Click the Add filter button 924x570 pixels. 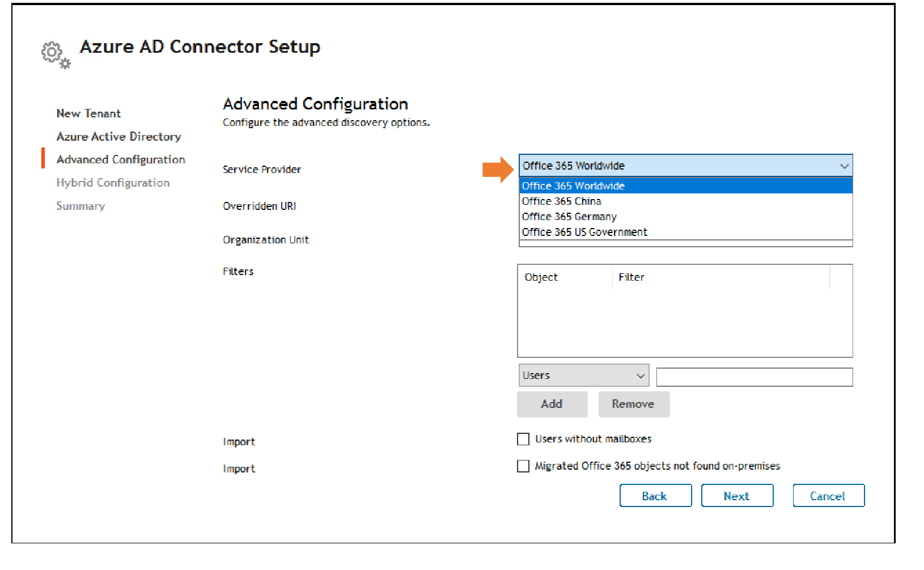click(x=552, y=404)
